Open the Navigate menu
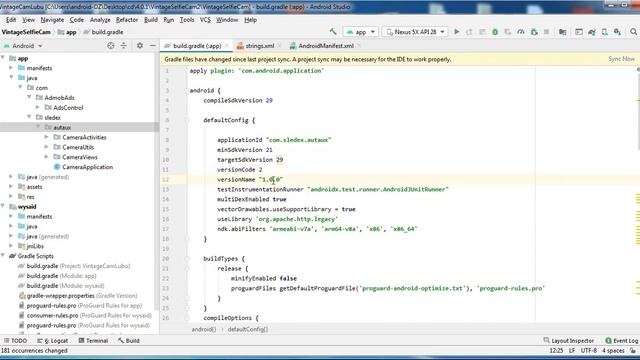This screenshot has width=640, height=360. 52,20
